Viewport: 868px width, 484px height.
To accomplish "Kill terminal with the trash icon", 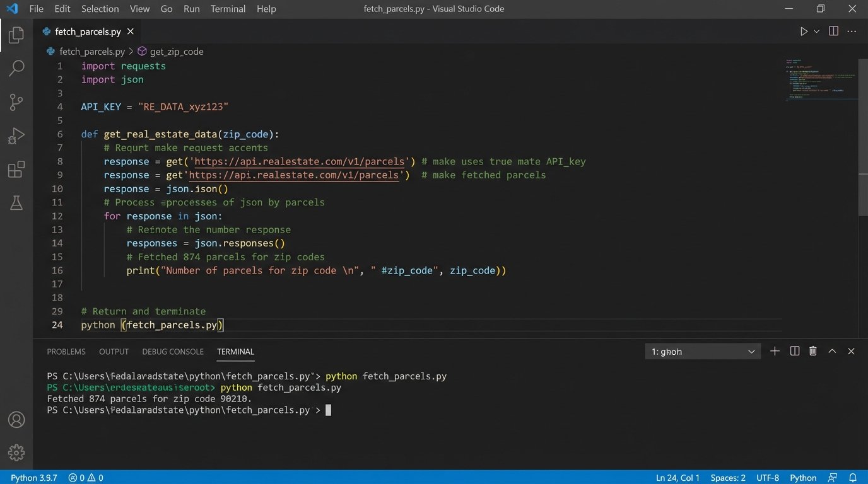I will point(813,352).
